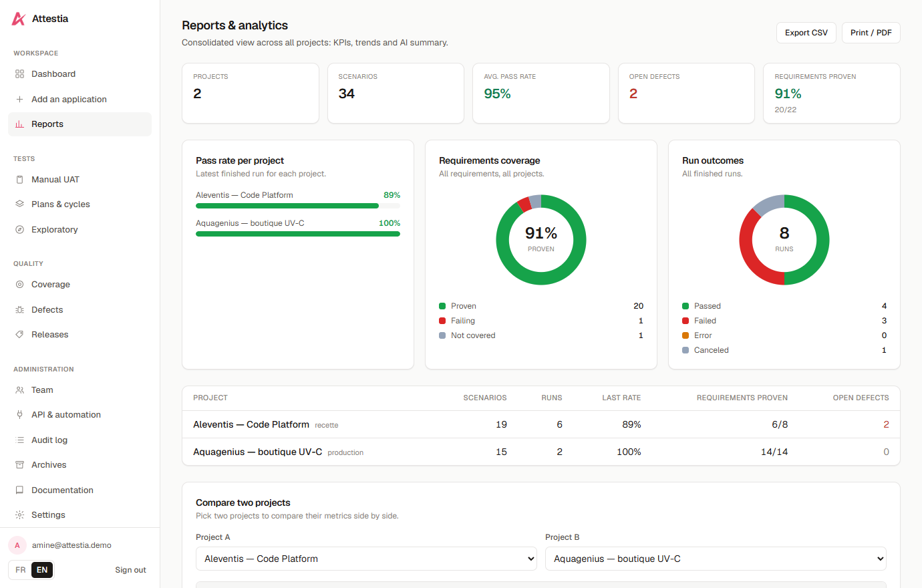Open the Team page
The width and height of the screenshot is (922, 588).
pyautogui.click(x=80, y=390)
